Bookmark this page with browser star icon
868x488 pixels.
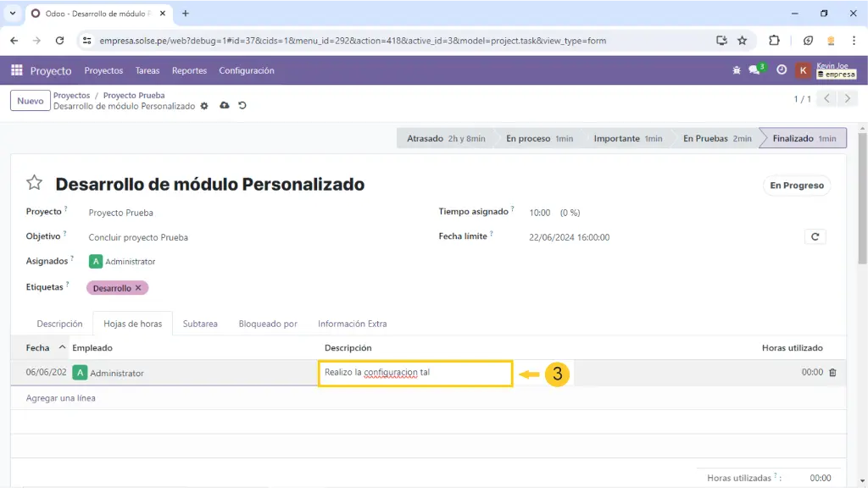742,40
